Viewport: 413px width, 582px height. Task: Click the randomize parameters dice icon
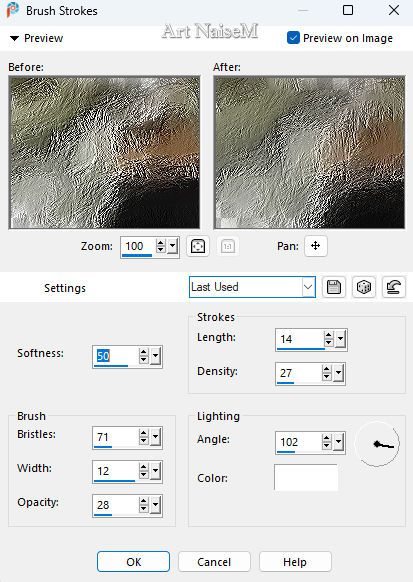tap(364, 287)
